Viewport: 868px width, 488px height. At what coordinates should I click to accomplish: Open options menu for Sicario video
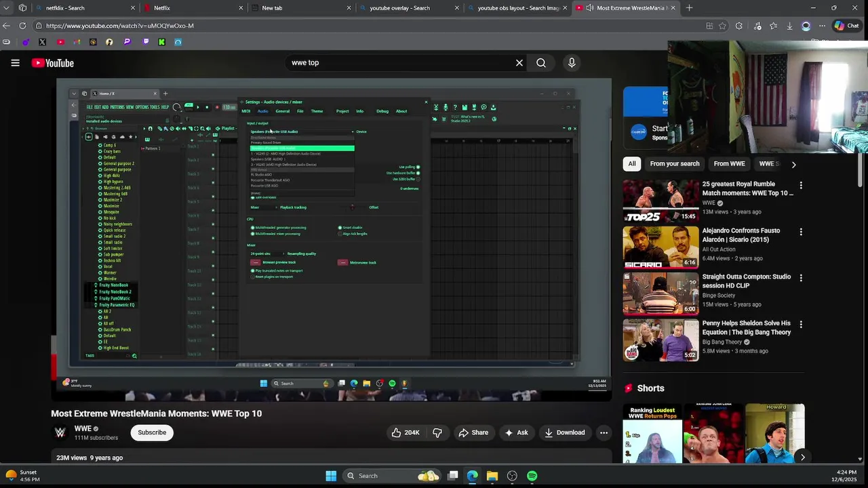coord(801,232)
